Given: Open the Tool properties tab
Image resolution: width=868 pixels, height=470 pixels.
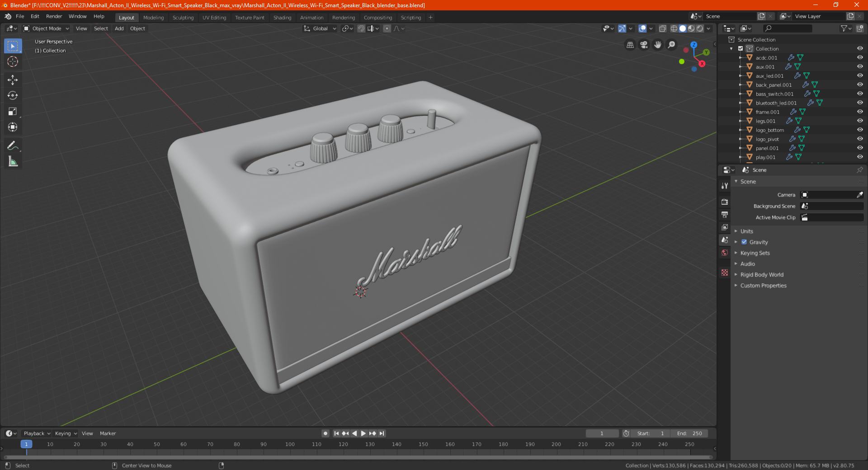Looking at the screenshot, I should pyautogui.click(x=725, y=185).
